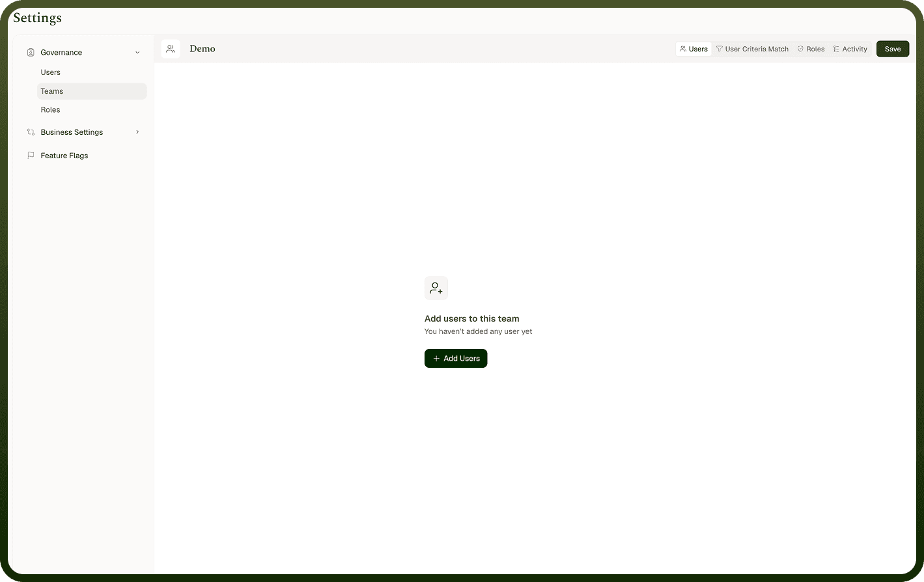Collapse the Governance section chevron
Viewport: 924px width, 582px height.
[137, 53]
